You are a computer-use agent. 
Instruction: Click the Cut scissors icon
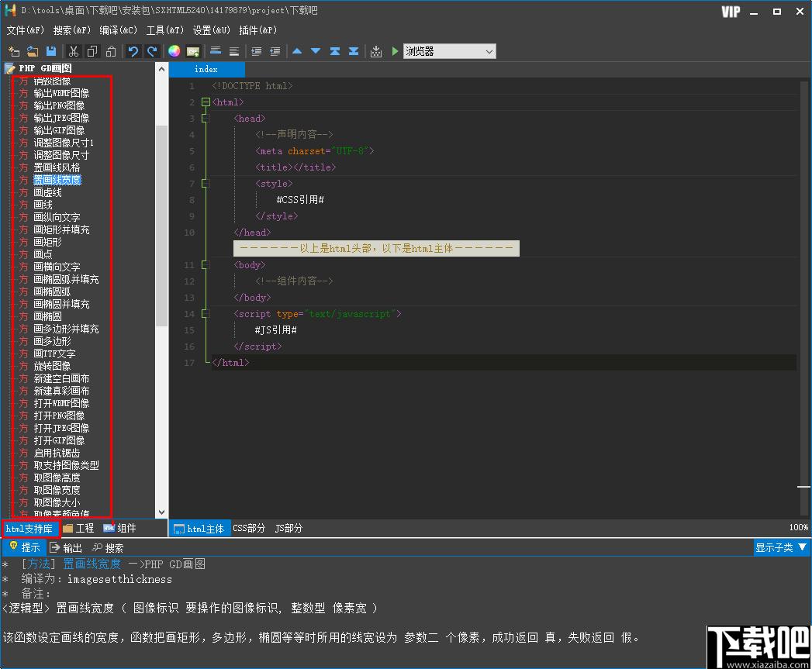point(74,51)
